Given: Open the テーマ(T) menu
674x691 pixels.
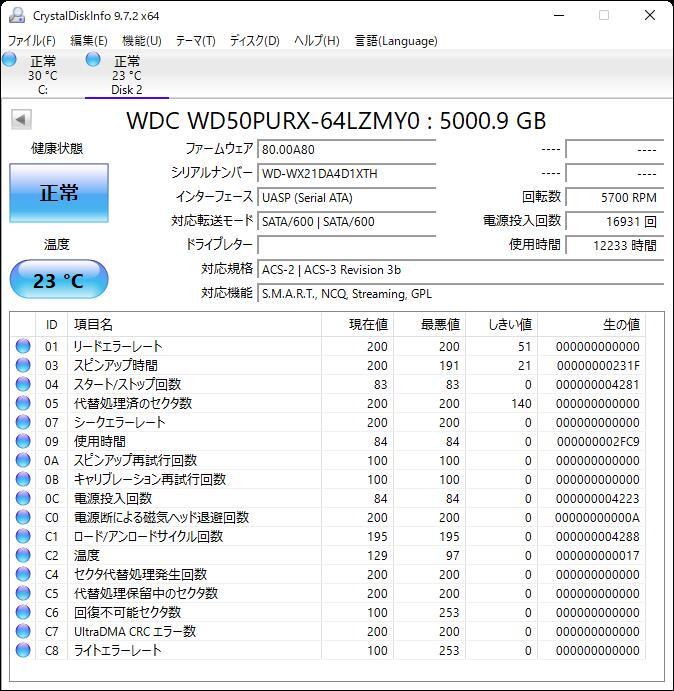Looking at the screenshot, I should (x=196, y=41).
